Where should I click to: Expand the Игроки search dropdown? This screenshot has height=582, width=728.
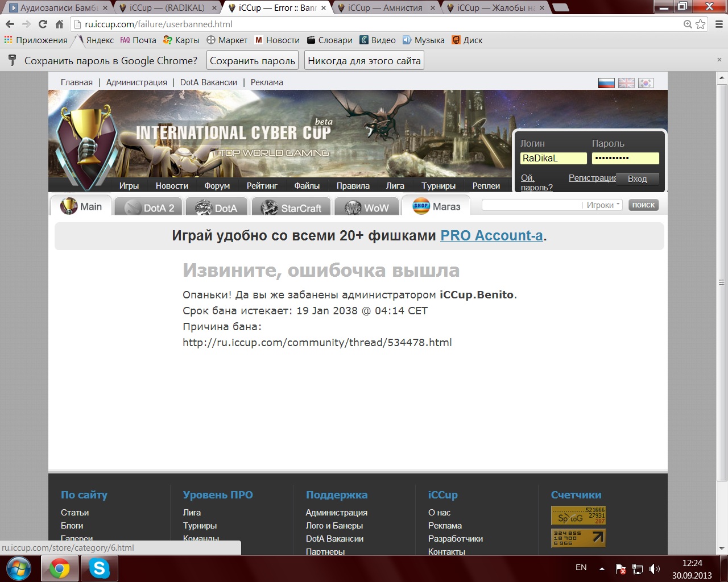point(603,205)
